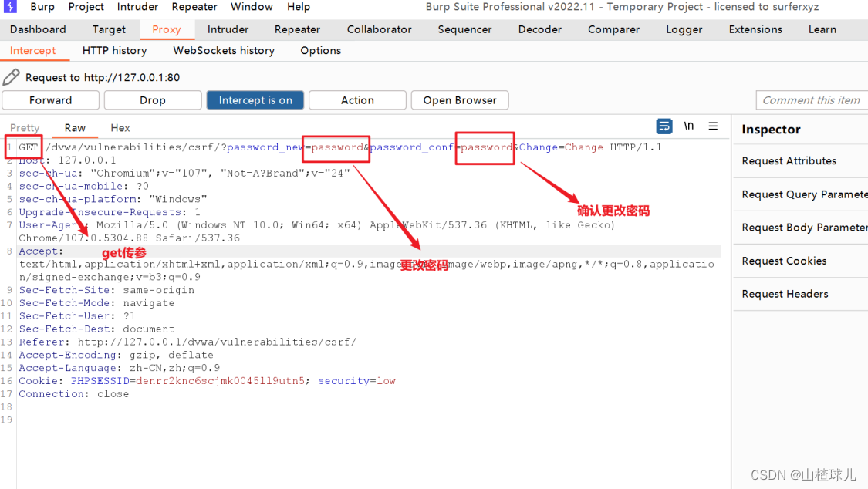Switch to the Target tab
The height and width of the screenshot is (489, 868).
click(x=109, y=29)
